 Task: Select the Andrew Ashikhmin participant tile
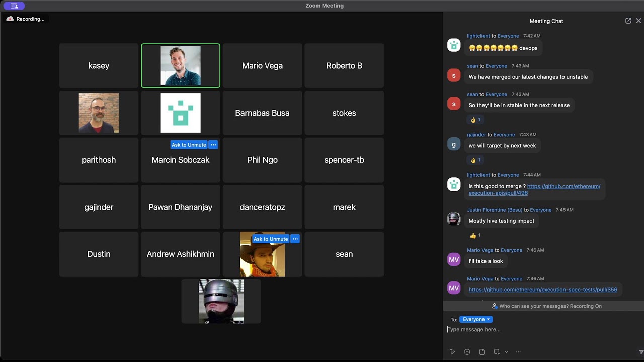[x=181, y=254]
